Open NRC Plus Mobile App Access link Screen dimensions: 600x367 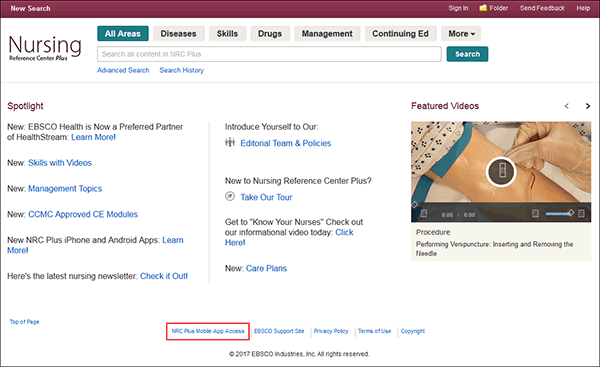click(208, 331)
